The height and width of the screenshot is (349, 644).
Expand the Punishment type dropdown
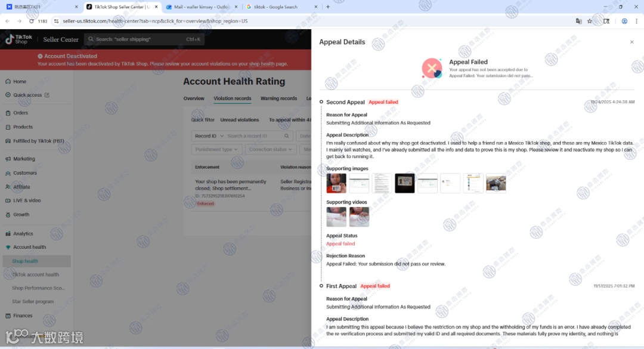216,150
